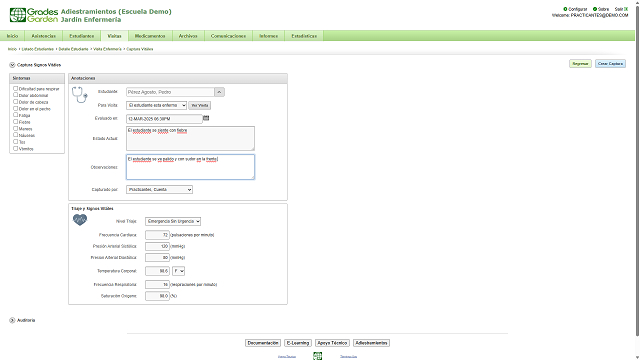The width and height of the screenshot is (640, 360).
Task: Click the Temperatura Corporal field
Action: coord(157,271)
